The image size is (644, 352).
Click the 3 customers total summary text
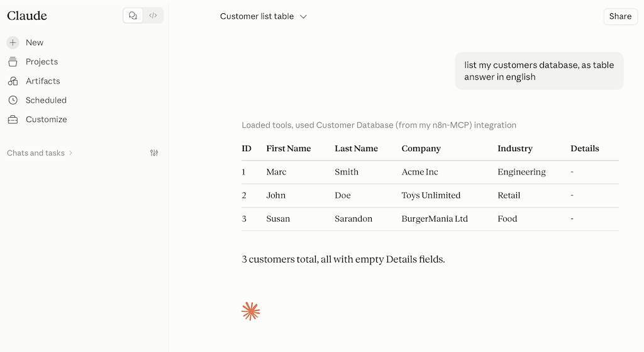tap(343, 259)
